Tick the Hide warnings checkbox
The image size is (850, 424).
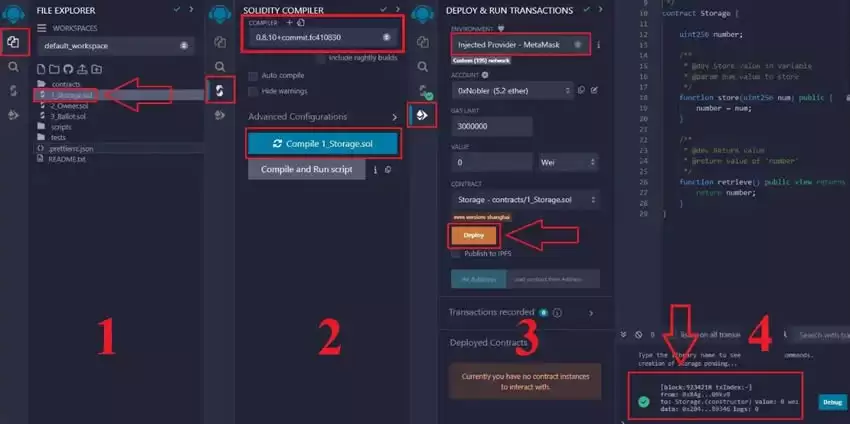[254, 90]
